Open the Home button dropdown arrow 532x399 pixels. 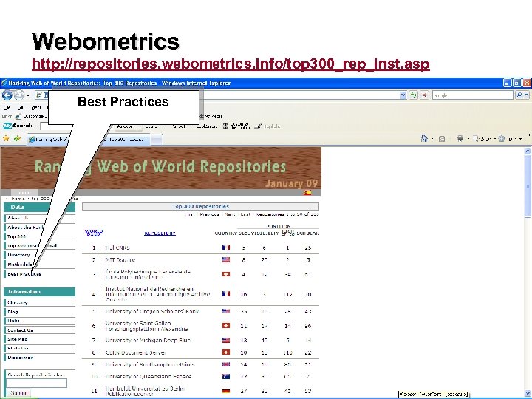(432, 139)
